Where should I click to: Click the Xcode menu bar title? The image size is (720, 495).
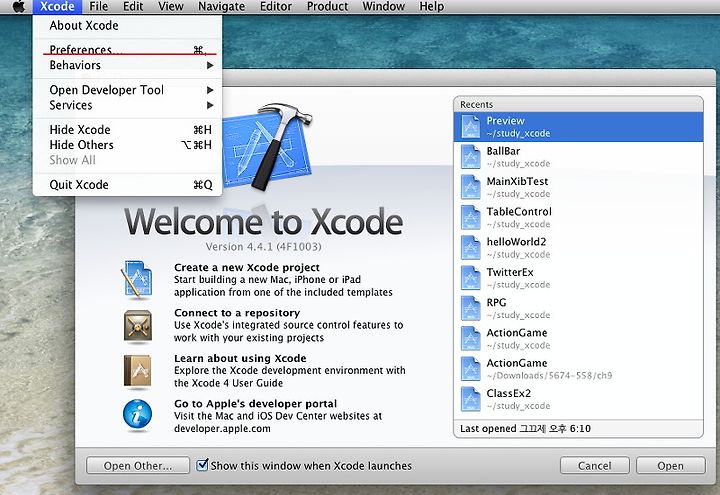tap(57, 6)
